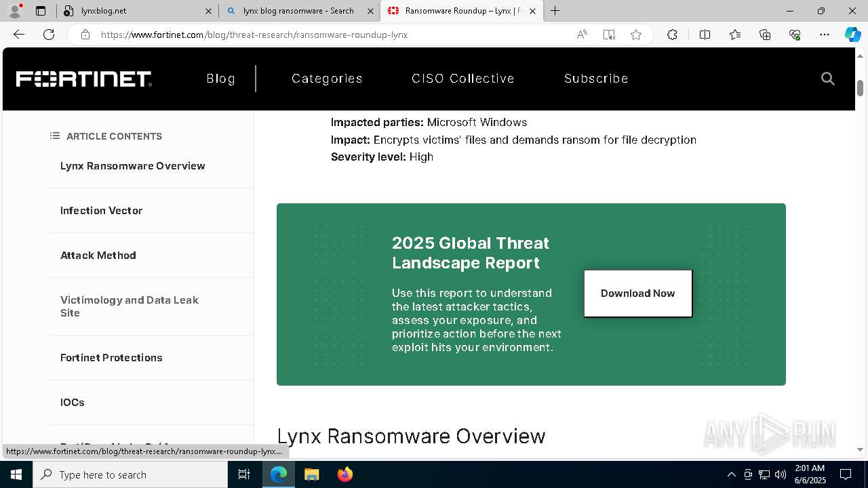Open the volume control icon
This screenshot has height=488, width=868.
781,474
